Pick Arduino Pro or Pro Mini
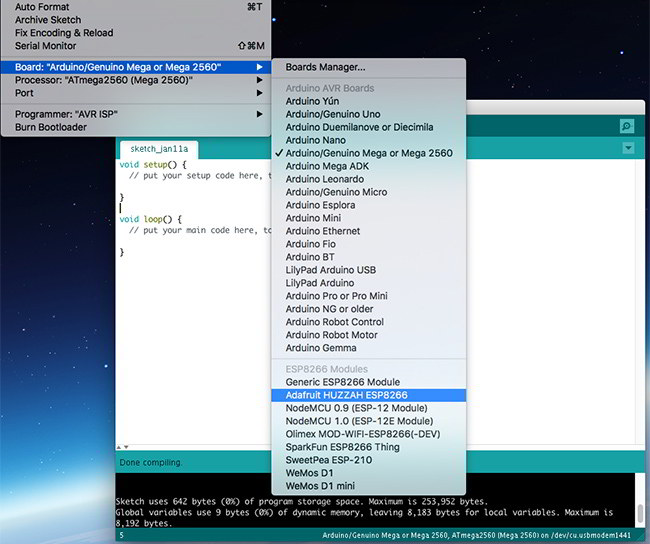This screenshot has width=650, height=544. coord(369,296)
